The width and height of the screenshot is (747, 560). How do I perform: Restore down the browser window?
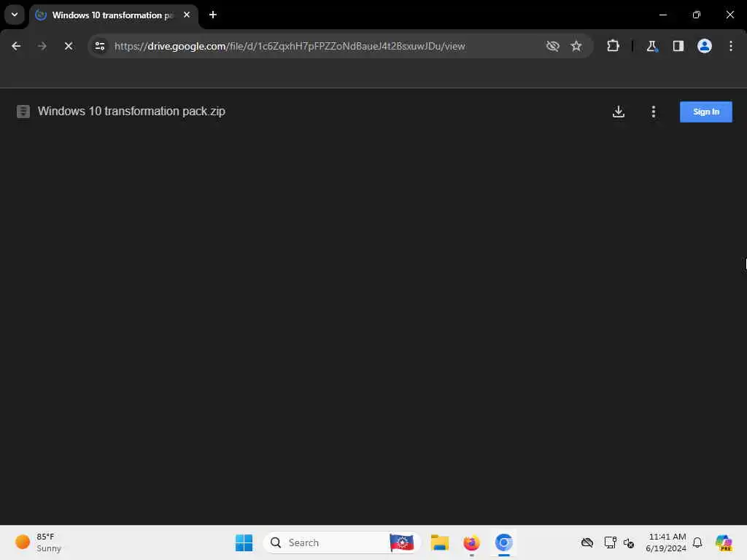(697, 15)
